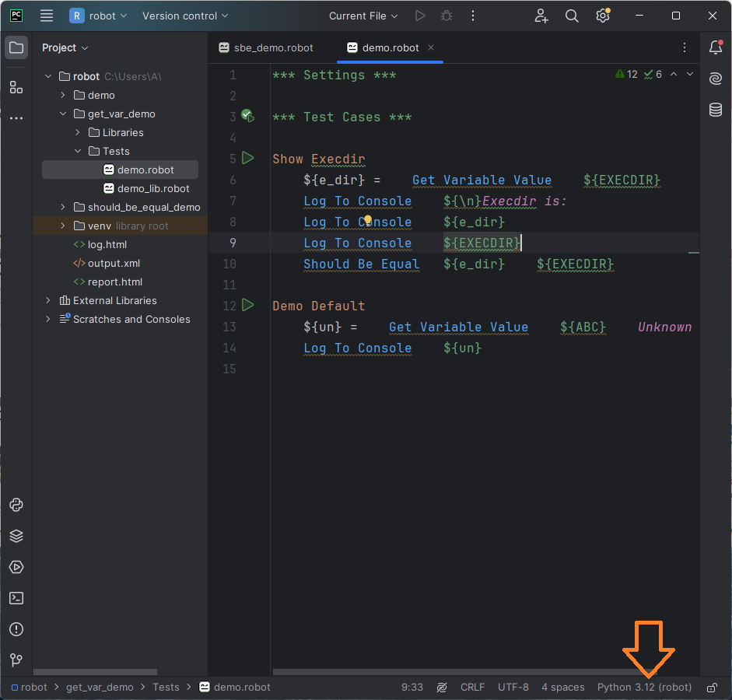
Task: Debug the current file
Action: point(447,16)
